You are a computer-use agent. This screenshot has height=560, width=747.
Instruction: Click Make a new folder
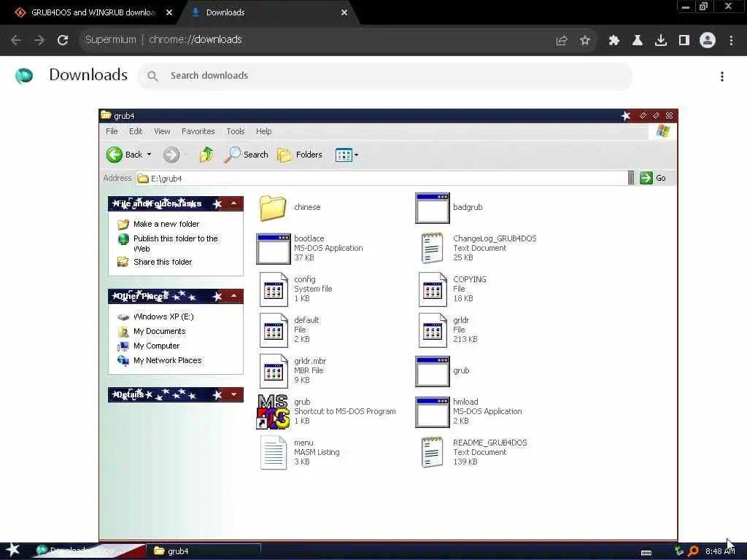(x=166, y=224)
